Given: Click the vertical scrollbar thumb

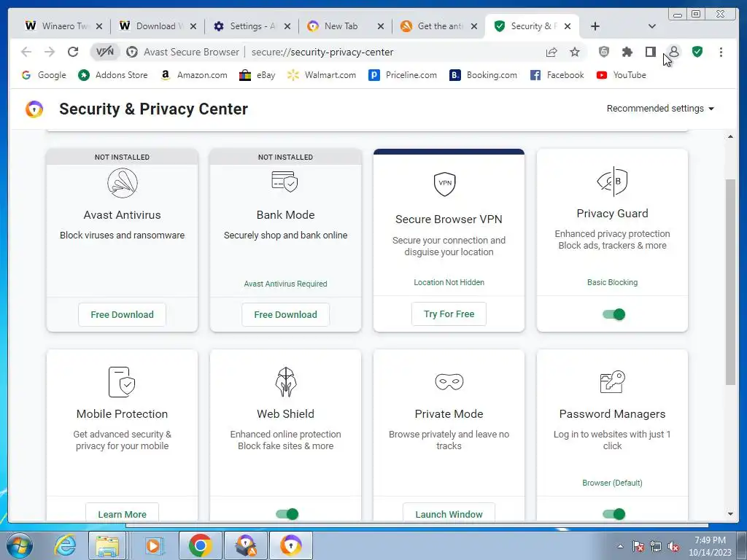Looking at the screenshot, I should [730, 281].
